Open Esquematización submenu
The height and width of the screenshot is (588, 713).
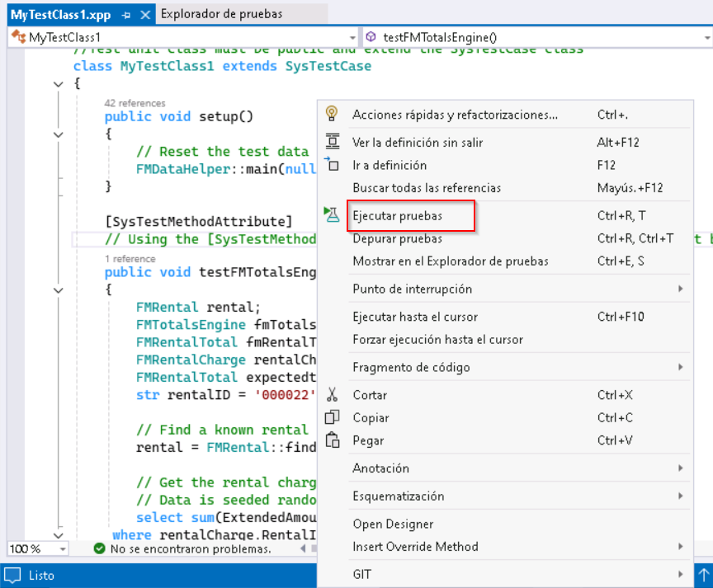pyautogui.click(x=505, y=496)
